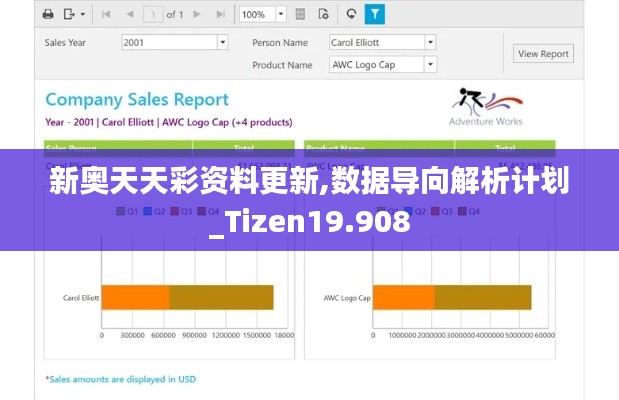This screenshot has width=619, height=400.
Task: Click the current page number field
Action: coord(153,15)
